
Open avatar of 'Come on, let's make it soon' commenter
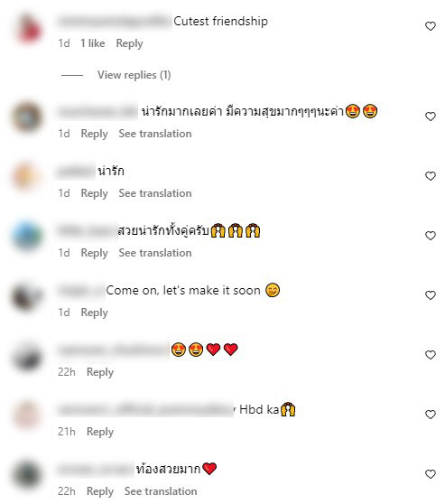click(27, 297)
